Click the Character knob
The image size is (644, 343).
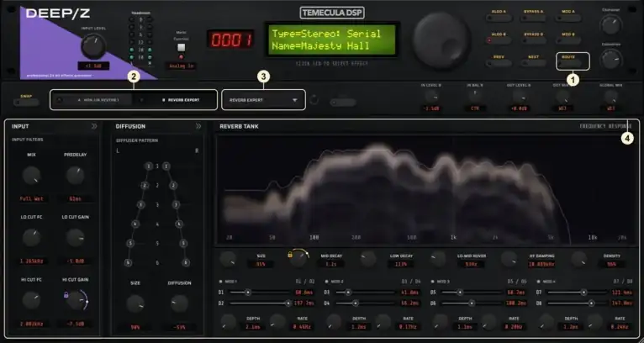[x=610, y=24]
